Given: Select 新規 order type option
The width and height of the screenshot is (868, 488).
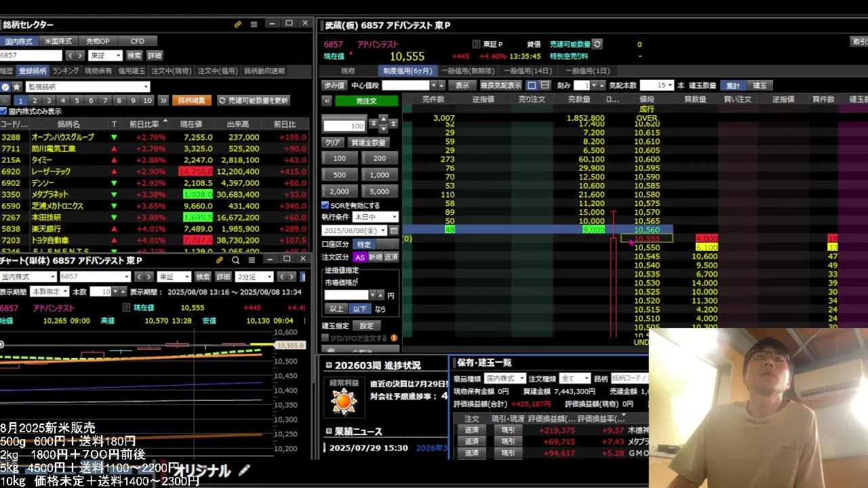Looking at the screenshot, I should 376,257.
